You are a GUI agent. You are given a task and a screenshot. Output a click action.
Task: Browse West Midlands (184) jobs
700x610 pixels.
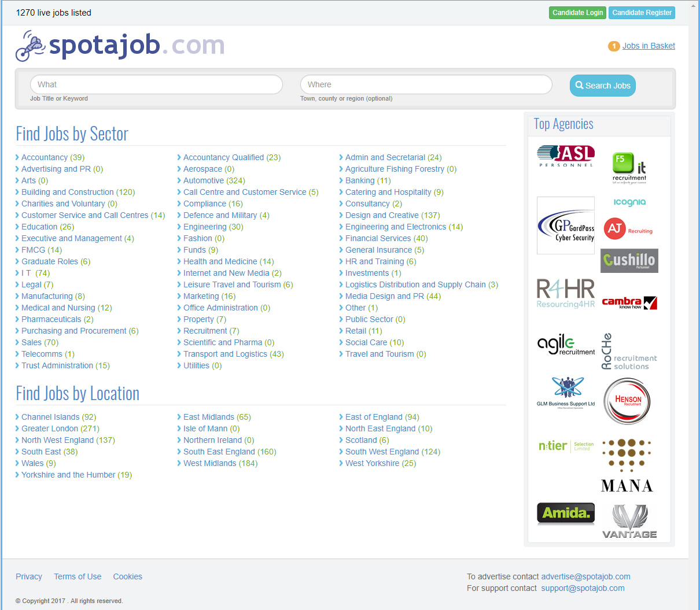pyautogui.click(x=220, y=463)
